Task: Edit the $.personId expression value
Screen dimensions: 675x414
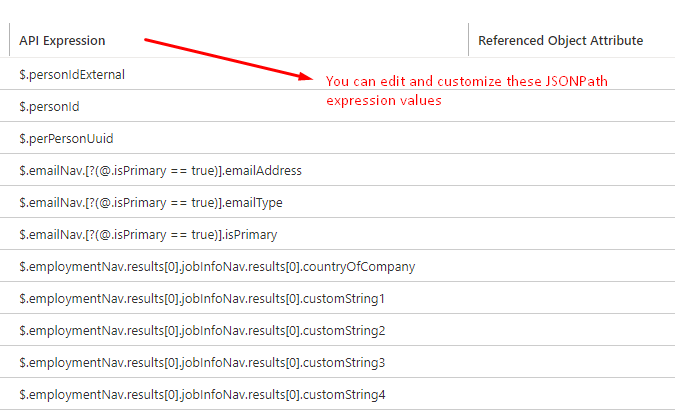Action: [50, 106]
